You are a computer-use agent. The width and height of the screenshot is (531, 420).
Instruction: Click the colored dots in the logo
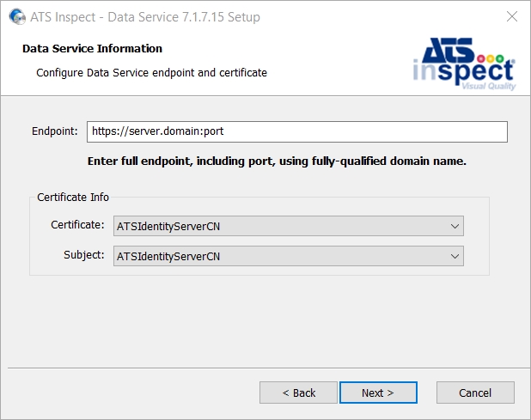point(491,59)
